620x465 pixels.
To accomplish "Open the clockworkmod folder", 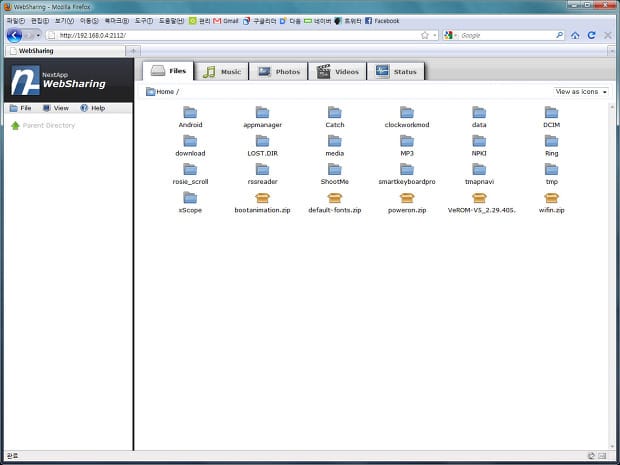I will (407, 117).
